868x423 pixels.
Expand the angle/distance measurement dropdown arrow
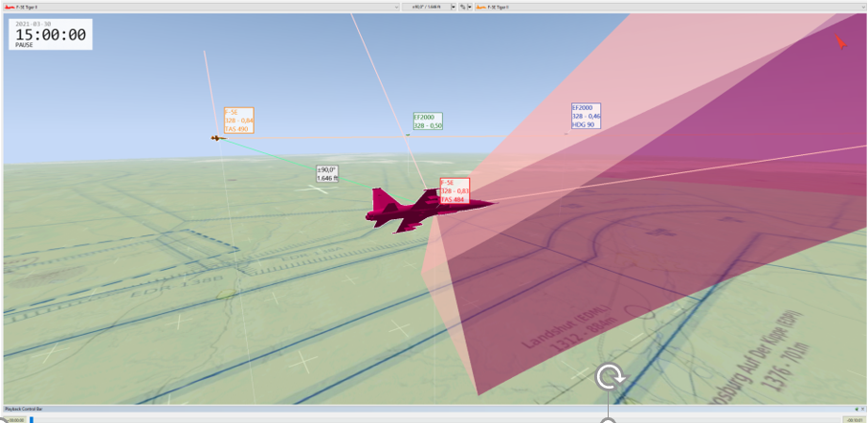453,6
